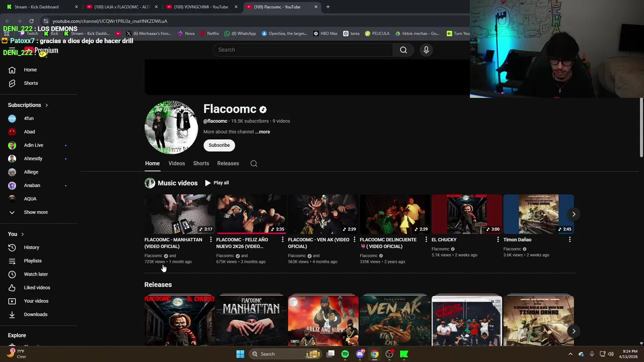Open Adin Live subscription channel
The height and width of the screenshot is (362, 644).
click(x=33, y=145)
